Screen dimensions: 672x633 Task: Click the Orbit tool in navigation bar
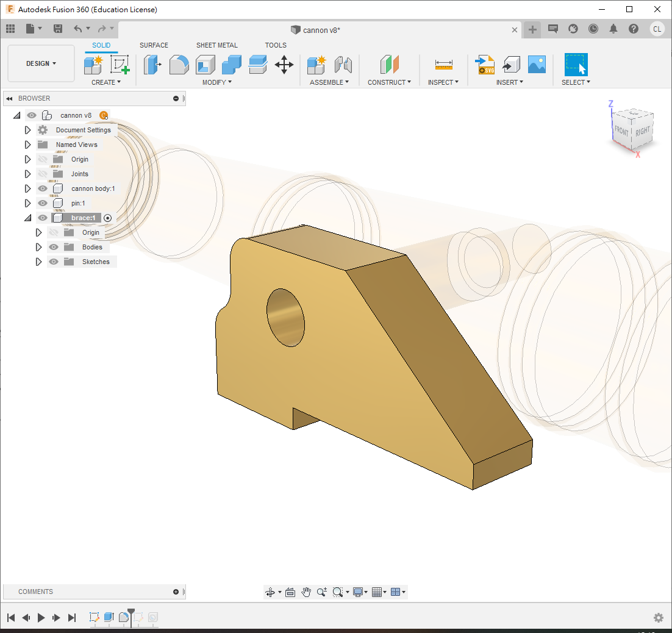[x=271, y=592]
